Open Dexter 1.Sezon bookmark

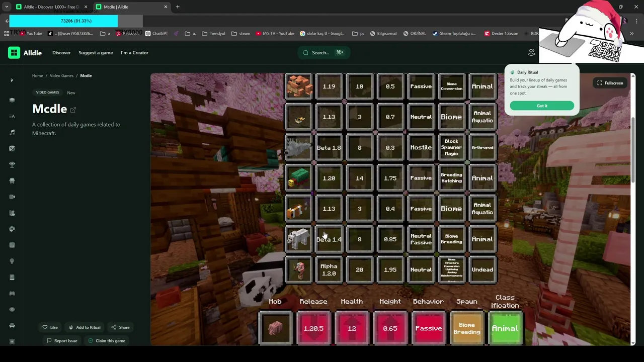coord(501,34)
